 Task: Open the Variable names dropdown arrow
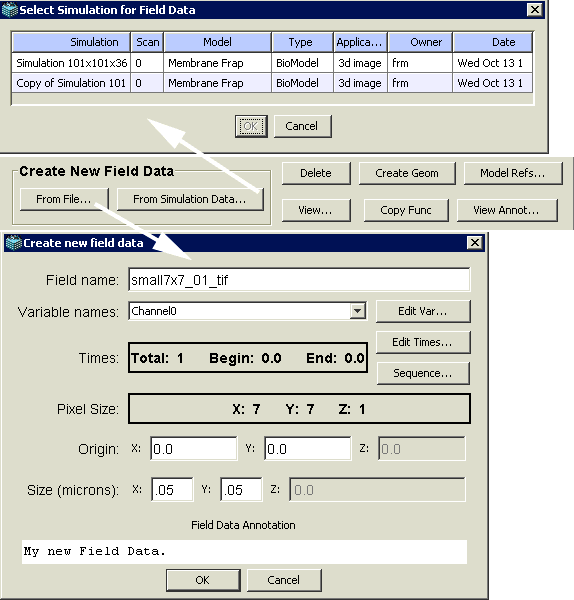(x=357, y=311)
